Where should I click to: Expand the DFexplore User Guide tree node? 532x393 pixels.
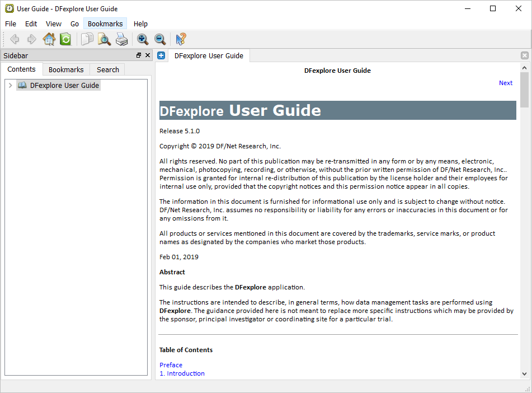10,86
